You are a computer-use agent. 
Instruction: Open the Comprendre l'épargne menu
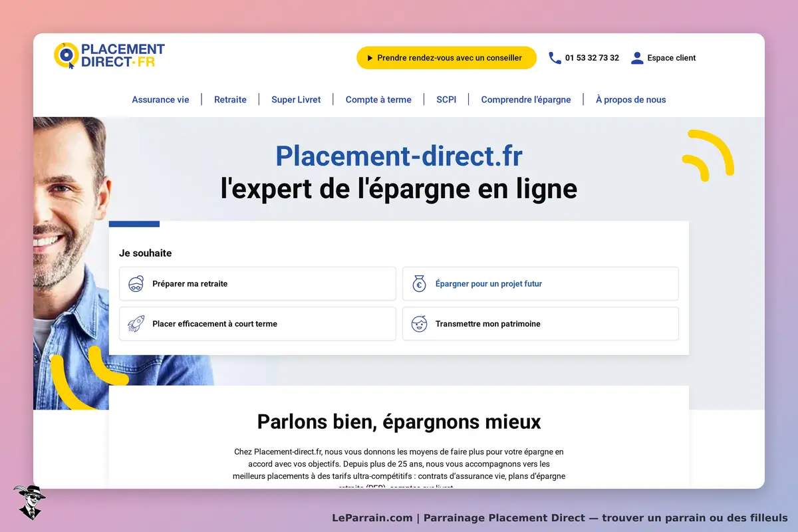526,100
